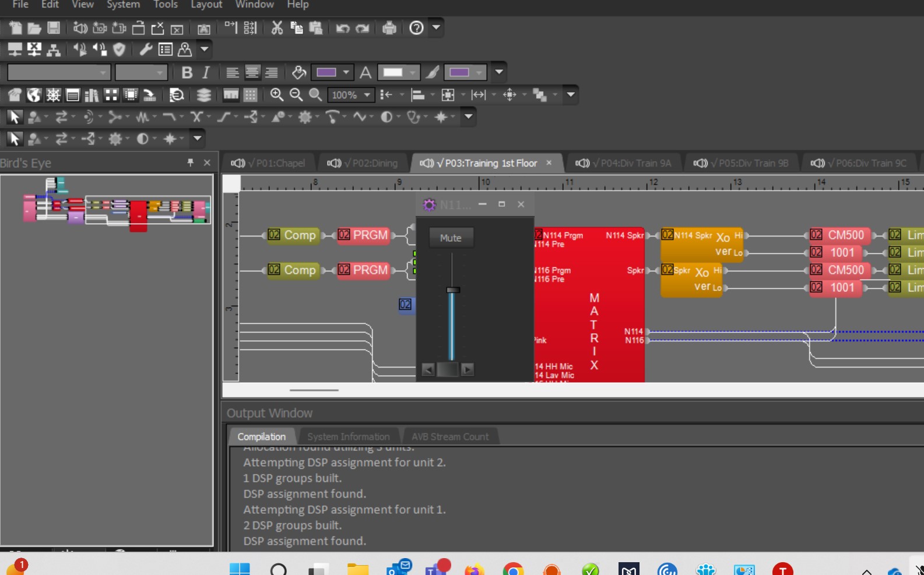Click the Save floppy disk icon

pyautogui.click(x=54, y=28)
